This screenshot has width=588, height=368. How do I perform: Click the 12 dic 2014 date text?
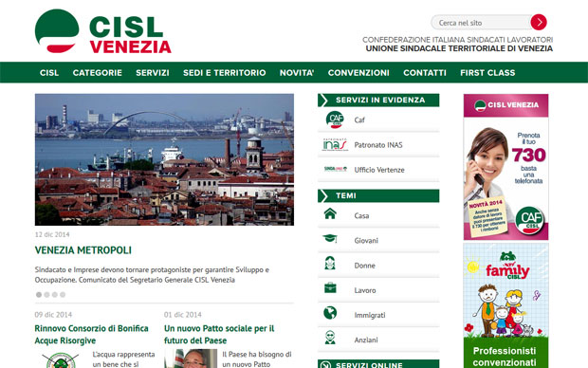52,234
